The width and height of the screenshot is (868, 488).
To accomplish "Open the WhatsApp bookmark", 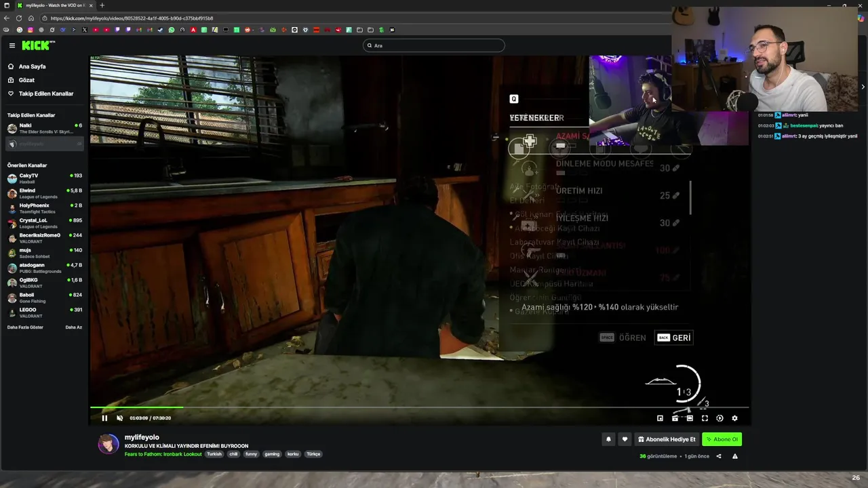I will pos(172,30).
